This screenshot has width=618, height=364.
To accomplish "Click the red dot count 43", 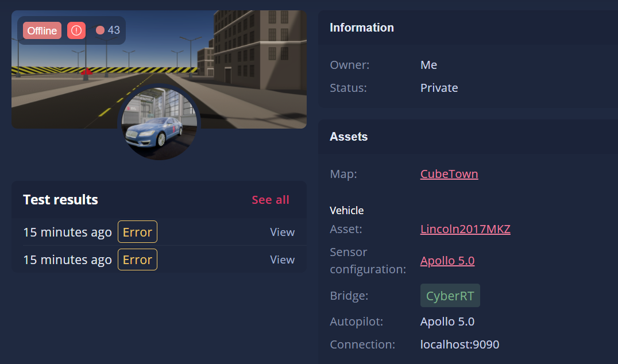I will [x=108, y=30].
